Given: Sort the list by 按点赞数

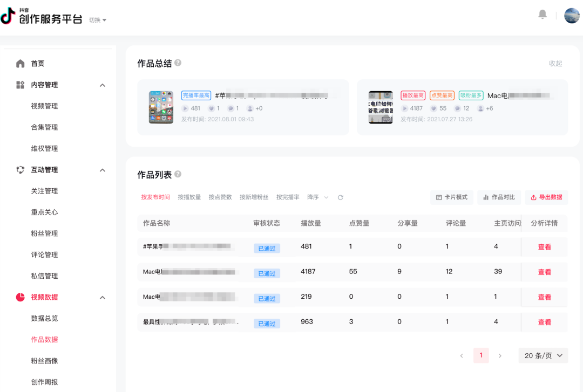Looking at the screenshot, I should [220, 197].
